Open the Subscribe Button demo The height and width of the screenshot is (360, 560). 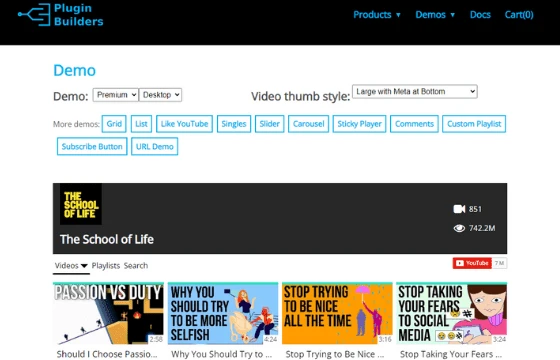[x=92, y=146]
